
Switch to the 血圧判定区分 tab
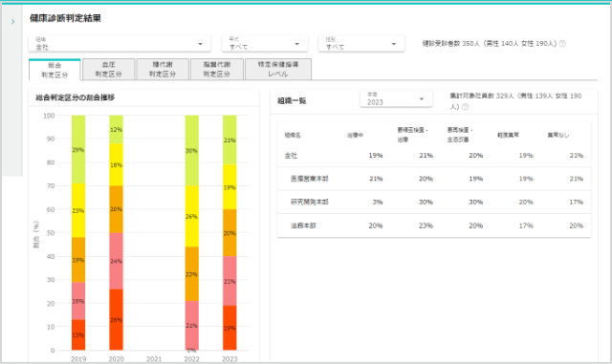pyautogui.click(x=108, y=70)
